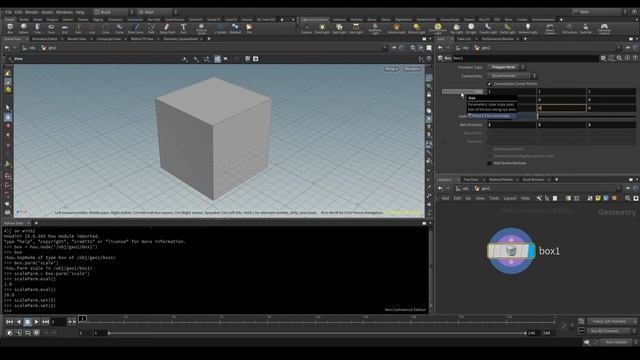Screen dimensions: 640x360
Task: Switch to the Performance Monitor tab
Action: [497, 39]
